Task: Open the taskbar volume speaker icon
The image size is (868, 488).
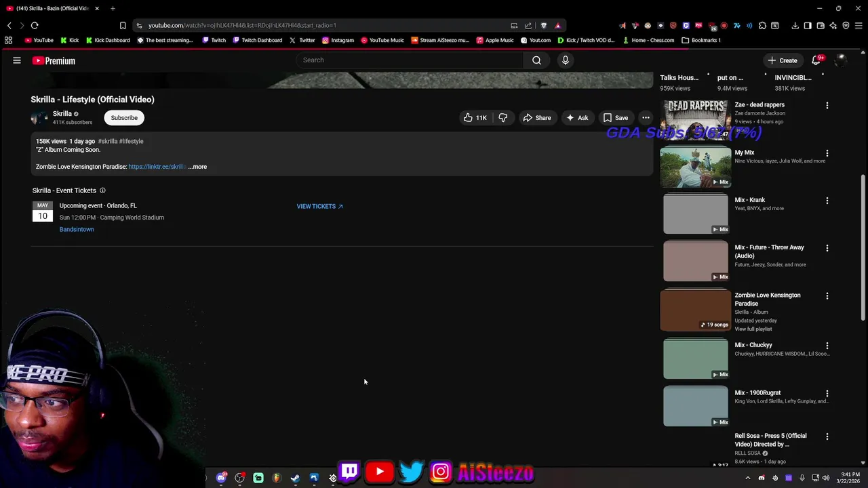Action: point(826,478)
